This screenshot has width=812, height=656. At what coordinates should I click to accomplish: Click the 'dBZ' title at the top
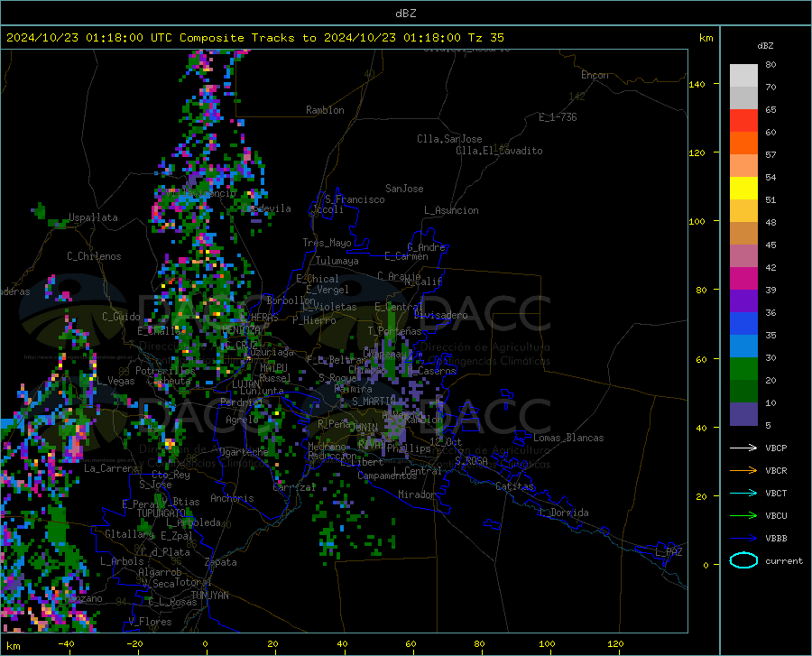(x=405, y=14)
